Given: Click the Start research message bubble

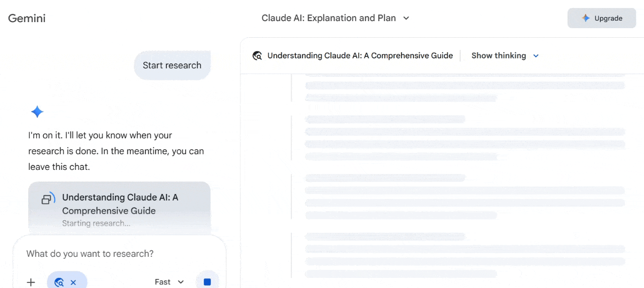Looking at the screenshot, I should click(172, 65).
